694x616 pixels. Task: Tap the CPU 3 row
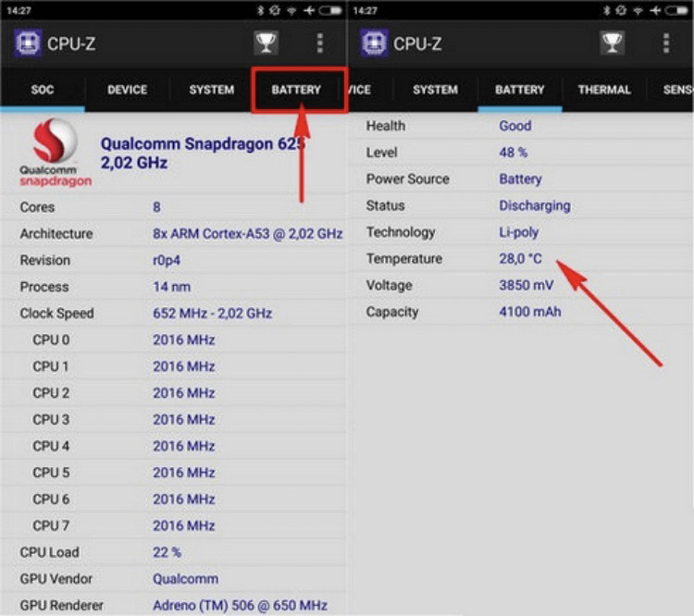[x=173, y=420]
